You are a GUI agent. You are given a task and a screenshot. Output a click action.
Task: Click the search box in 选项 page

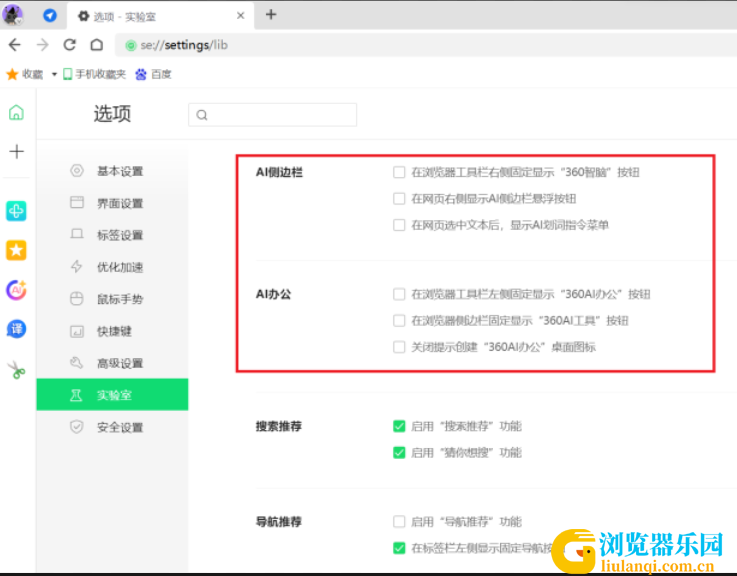(273, 115)
